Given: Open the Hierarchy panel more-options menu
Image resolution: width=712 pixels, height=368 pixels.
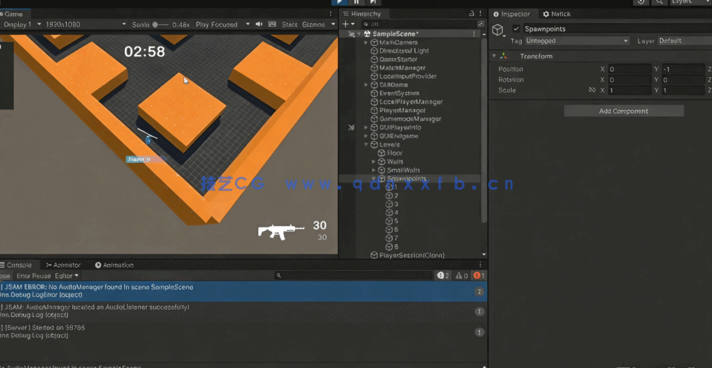Looking at the screenshot, I should coord(481,14).
